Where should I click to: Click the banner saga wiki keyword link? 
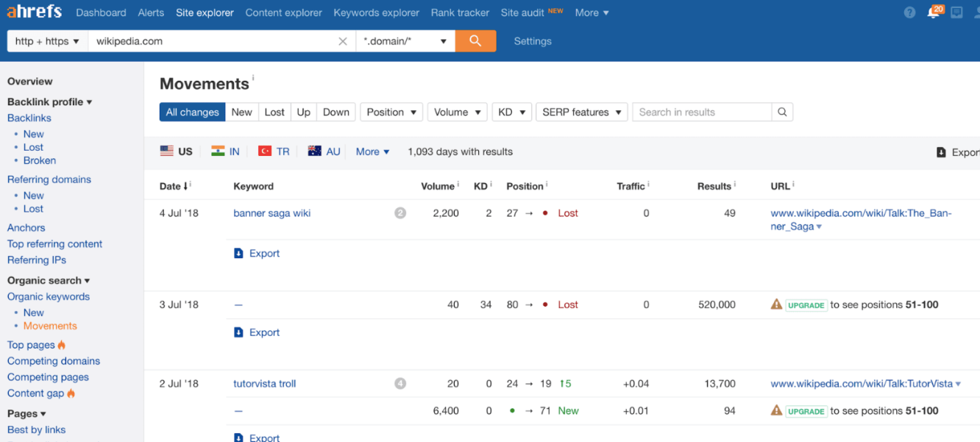[x=272, y=213]
